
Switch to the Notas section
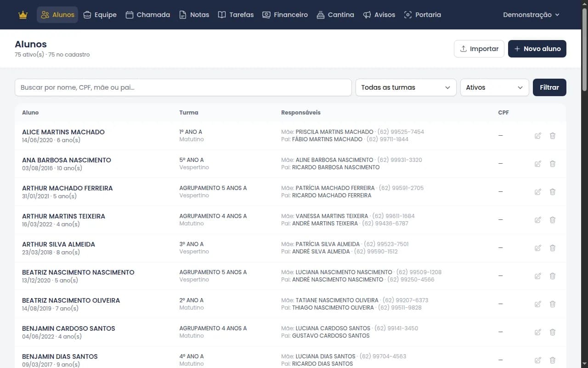pos(194,15)
